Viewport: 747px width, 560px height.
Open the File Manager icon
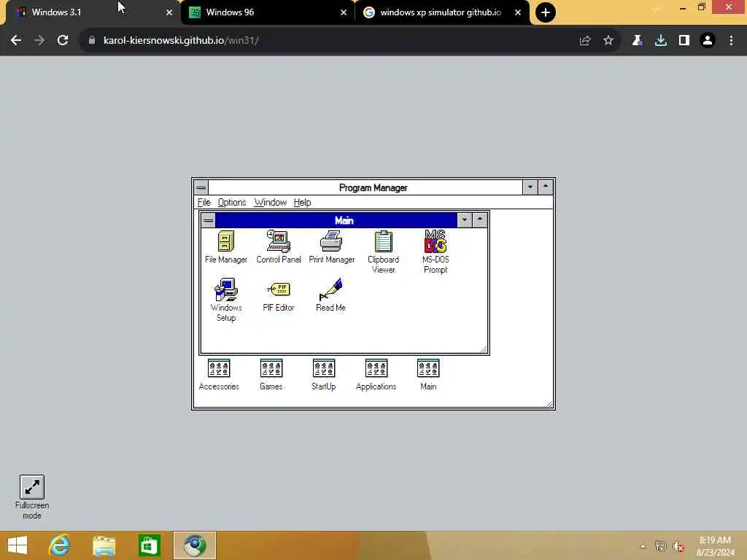pyautogui.click(x=226, y=247)
